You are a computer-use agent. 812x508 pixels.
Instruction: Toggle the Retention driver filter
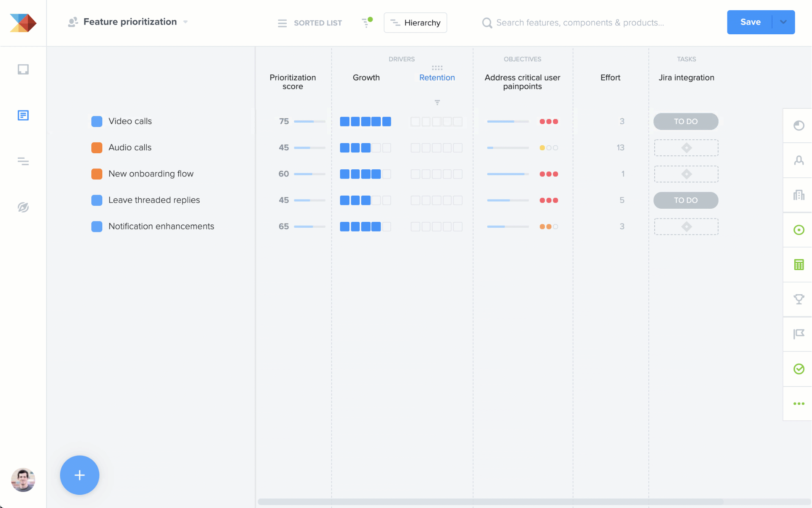(x=437, y=102)
